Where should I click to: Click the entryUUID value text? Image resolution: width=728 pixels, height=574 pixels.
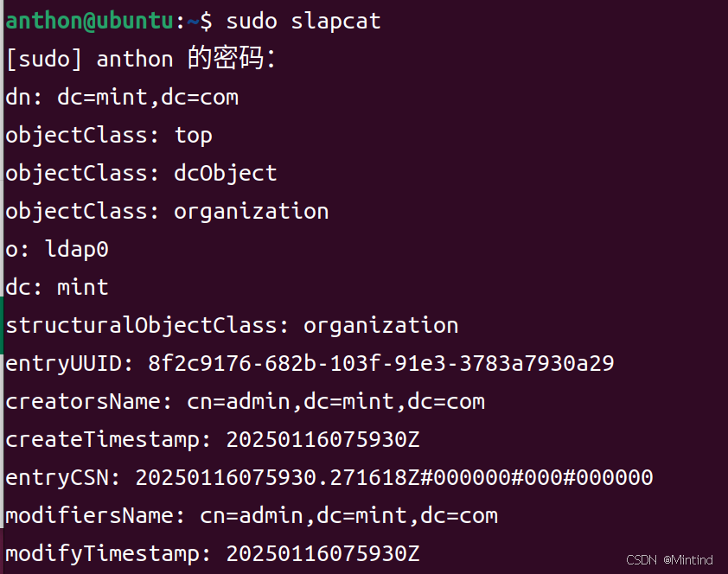381,363
